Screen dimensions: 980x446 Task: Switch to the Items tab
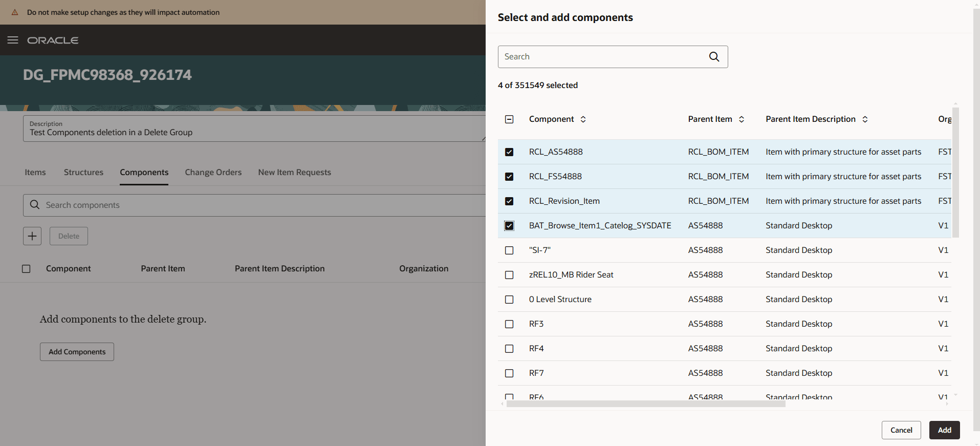(35, 173)
